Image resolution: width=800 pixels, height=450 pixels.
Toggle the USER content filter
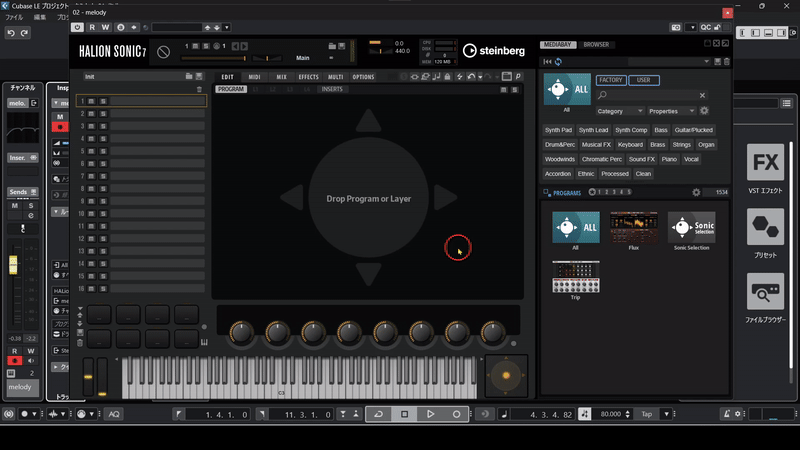(x=644, y=80)
